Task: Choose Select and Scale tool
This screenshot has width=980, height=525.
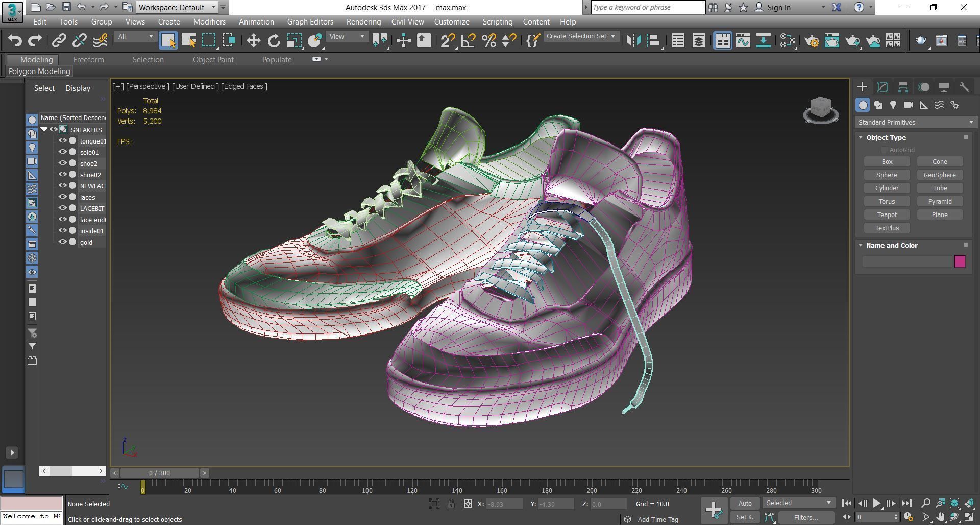Action: coord(295,41)
